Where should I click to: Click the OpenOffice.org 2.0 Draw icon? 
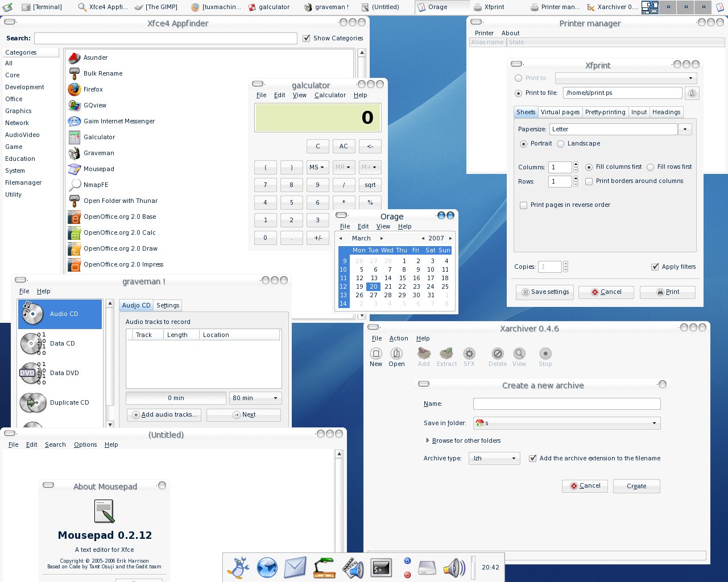click(x=75, y=248)
